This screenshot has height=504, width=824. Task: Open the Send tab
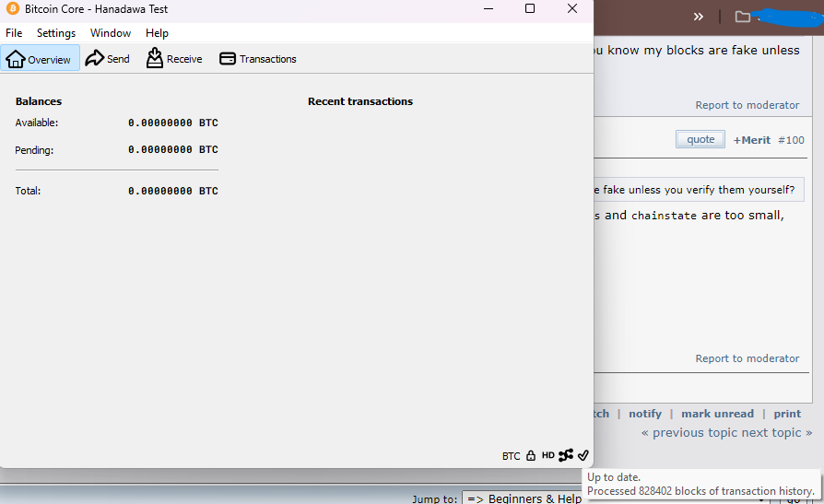107,58
